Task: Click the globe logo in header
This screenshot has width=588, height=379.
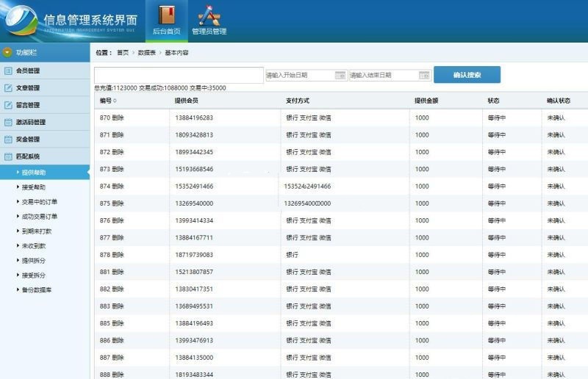Action: pos(22,21)
